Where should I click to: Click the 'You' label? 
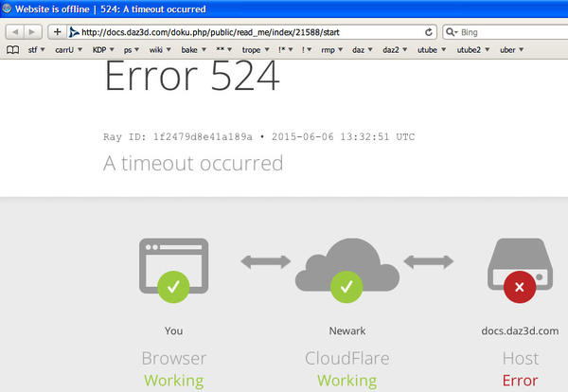[173, 330]
